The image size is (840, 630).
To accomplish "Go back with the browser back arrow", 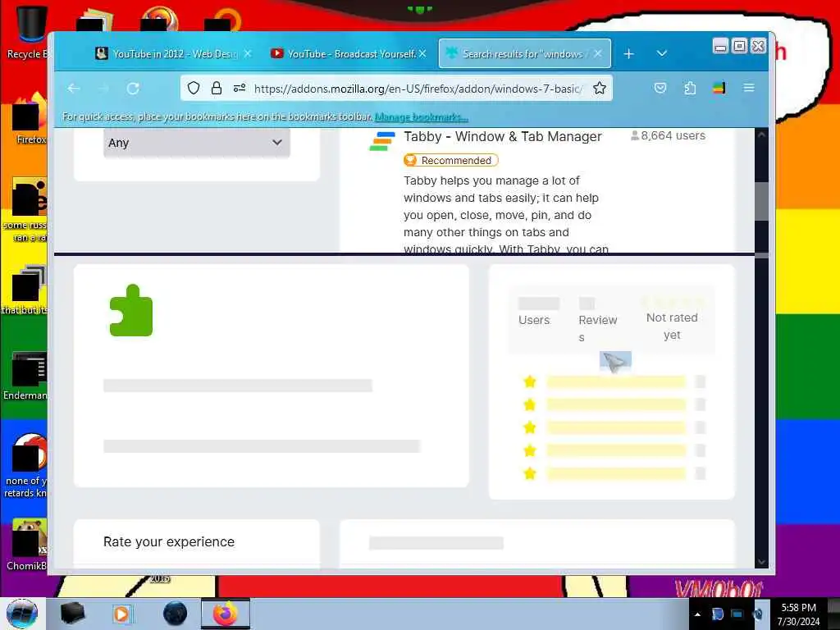I will (73, 89).
